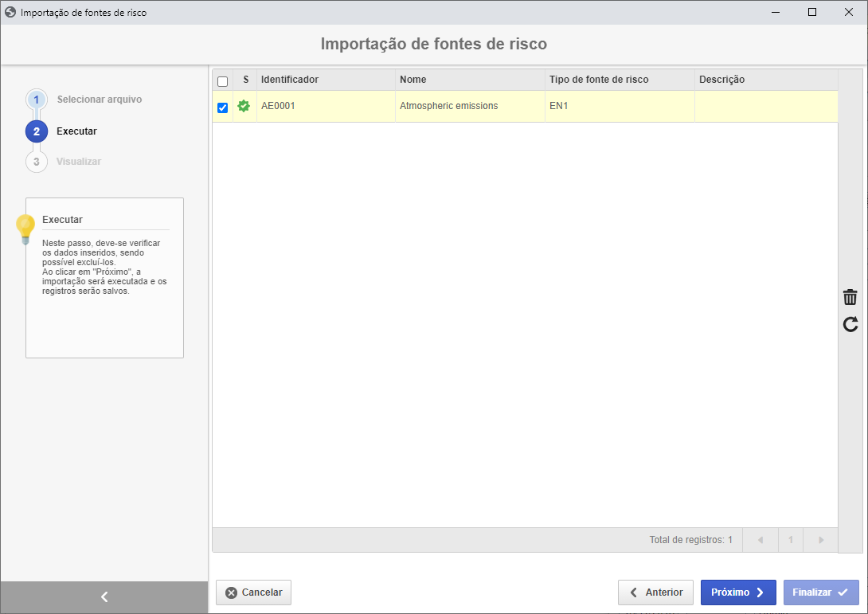Sort by Tipo de fonte de risco header
This screenshot has height=614, width=868.
click(620, 80)
